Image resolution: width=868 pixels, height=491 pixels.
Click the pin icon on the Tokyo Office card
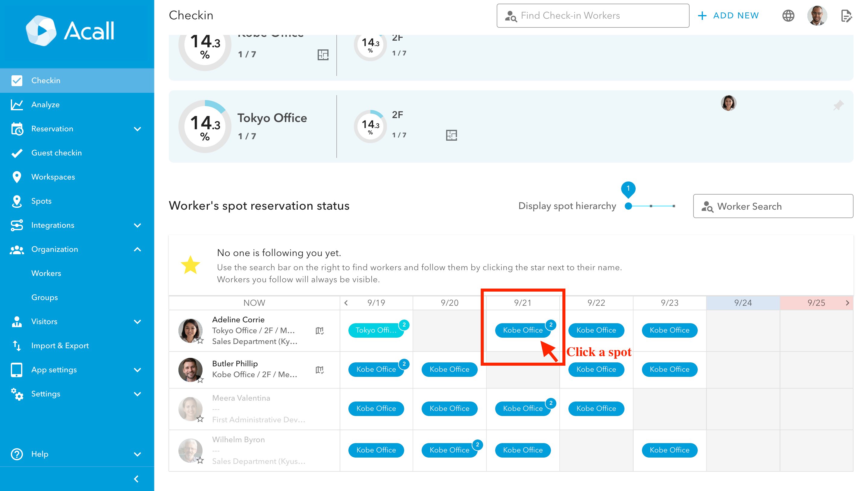point(838,105)
